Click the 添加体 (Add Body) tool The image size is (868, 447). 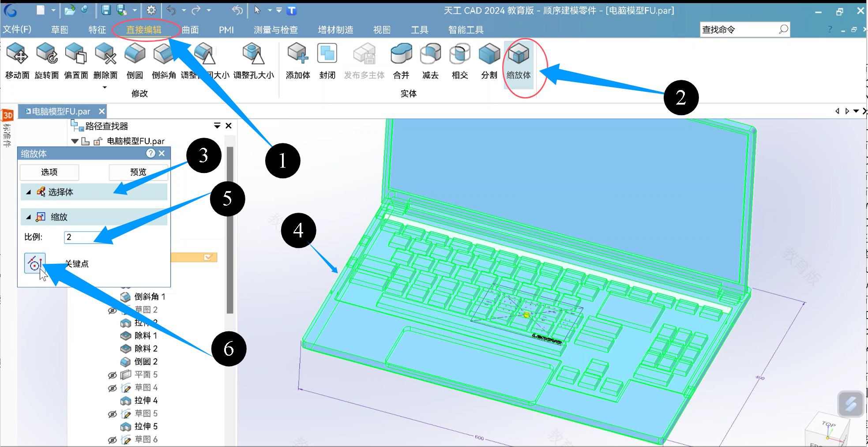[x=298, y=61]
